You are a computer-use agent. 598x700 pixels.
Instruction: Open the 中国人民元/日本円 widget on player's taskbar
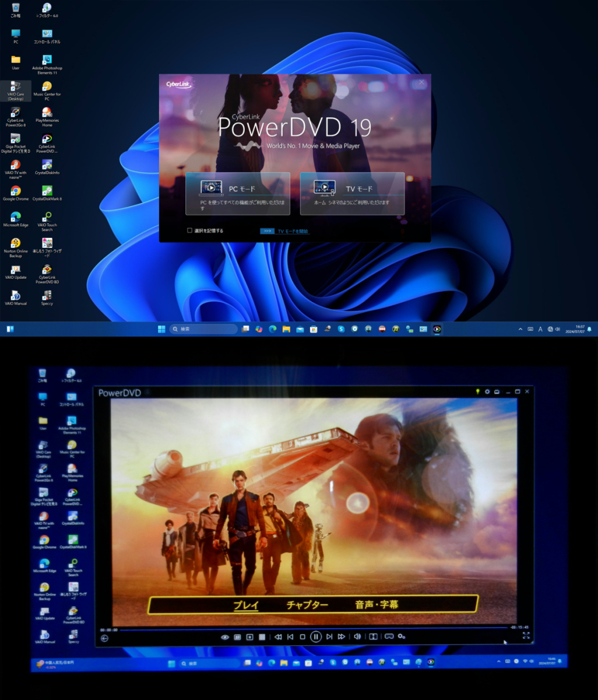(x=55, y=664)
